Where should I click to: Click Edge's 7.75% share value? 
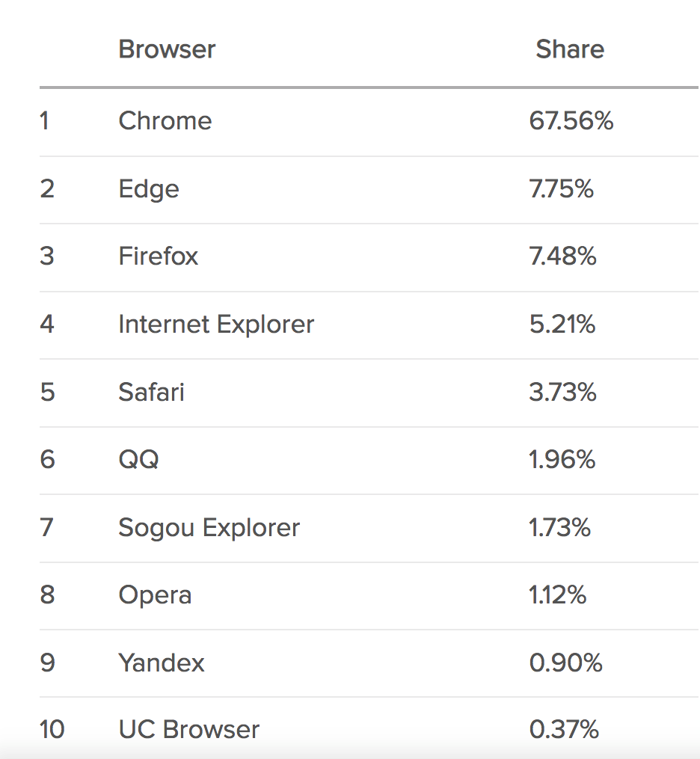561,188
